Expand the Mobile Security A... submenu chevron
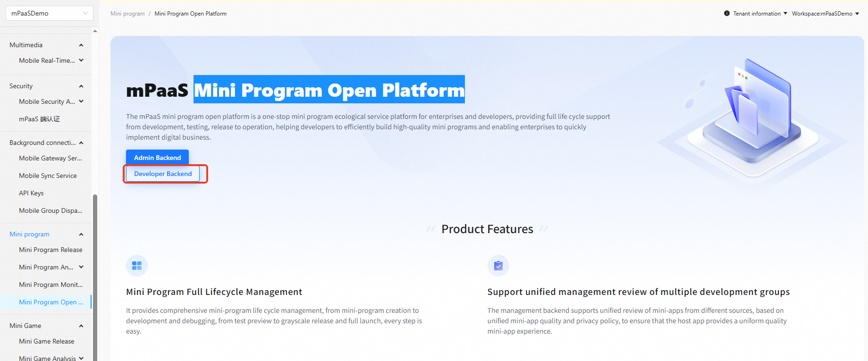Viewport: 868px width, 361px height. 81,101
